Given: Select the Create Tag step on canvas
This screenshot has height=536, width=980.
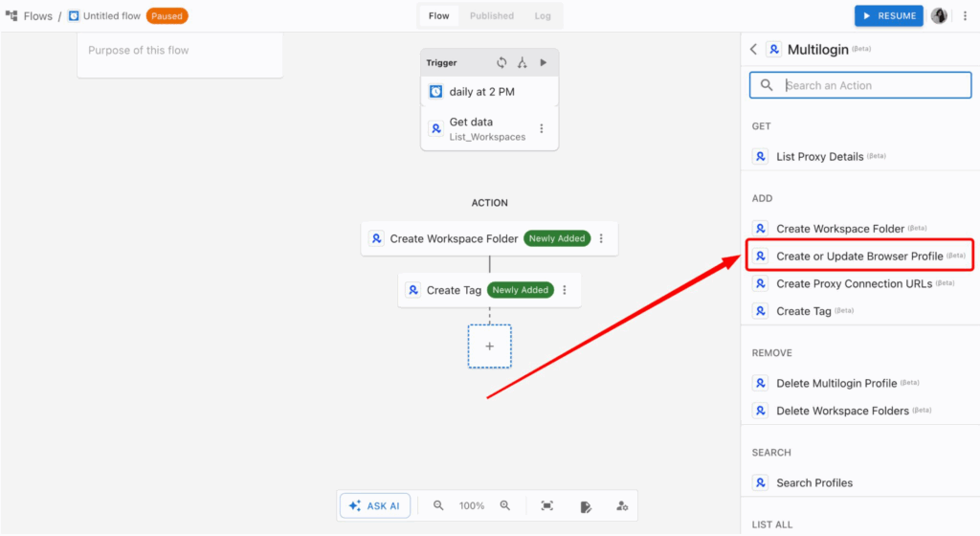Looking at the screenshot, I should click(x=489, y=290).
